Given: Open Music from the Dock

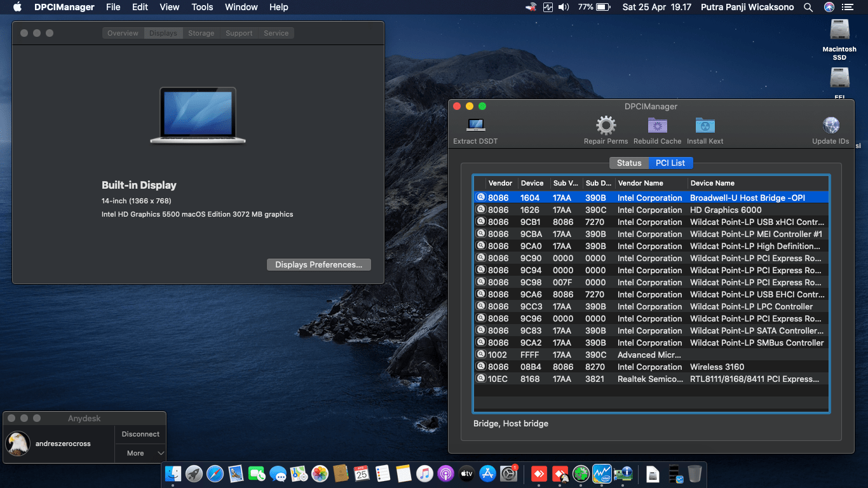Looking at the screenshot, I should coord(424,473).
